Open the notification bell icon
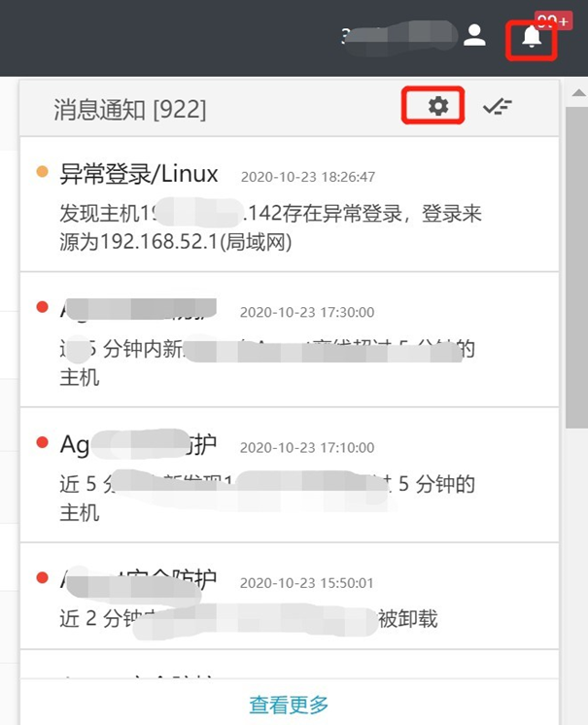 tap(532, 37)
